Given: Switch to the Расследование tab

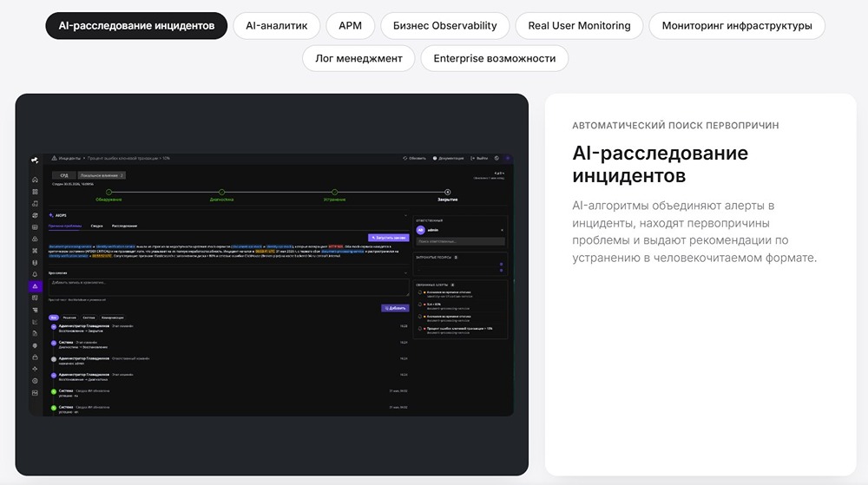Looking at the screenshot, I should pyautogui.click(x=124, y=226).
